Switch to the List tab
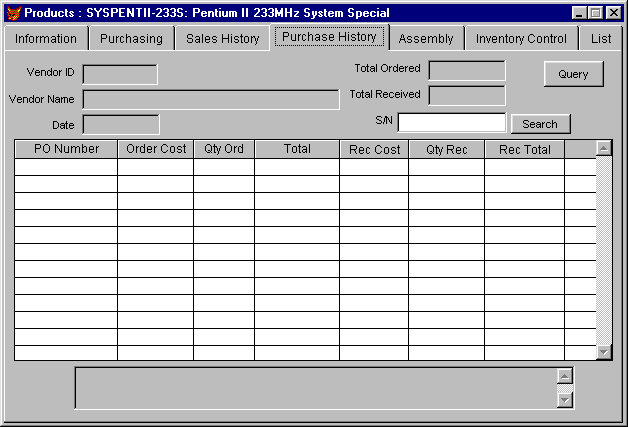The height and width of the screenshot is (427, 628). [x=601, y=39]
